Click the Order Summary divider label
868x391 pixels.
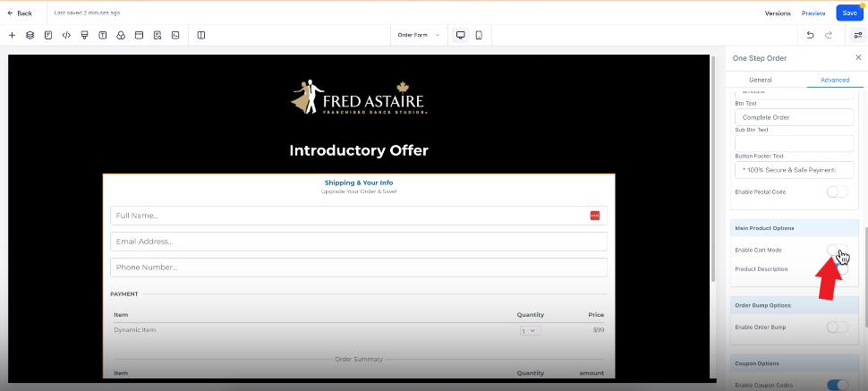point(359,360)
